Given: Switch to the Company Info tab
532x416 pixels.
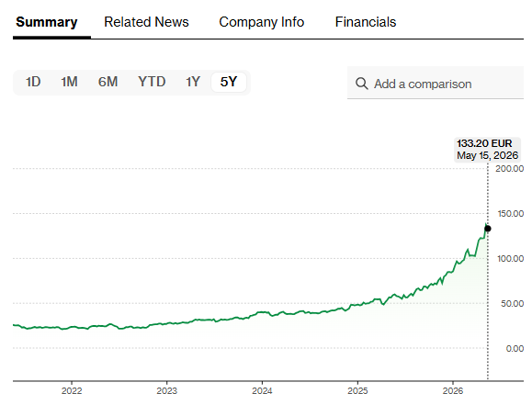Looking at the screenshot, I should tap(262, 22).
